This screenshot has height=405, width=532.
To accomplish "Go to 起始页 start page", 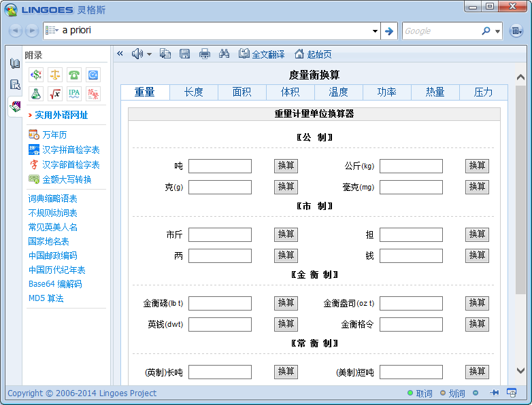I will click(313, 54).
